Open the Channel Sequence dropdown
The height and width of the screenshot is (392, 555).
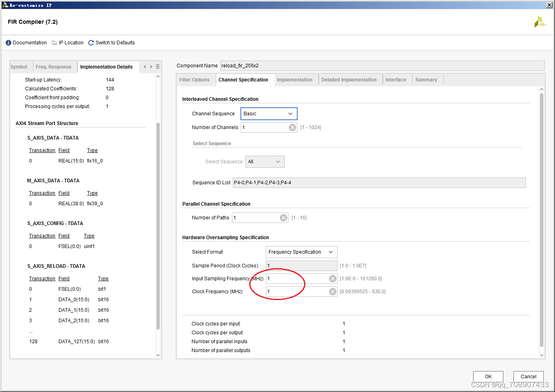tap(269, 114)
